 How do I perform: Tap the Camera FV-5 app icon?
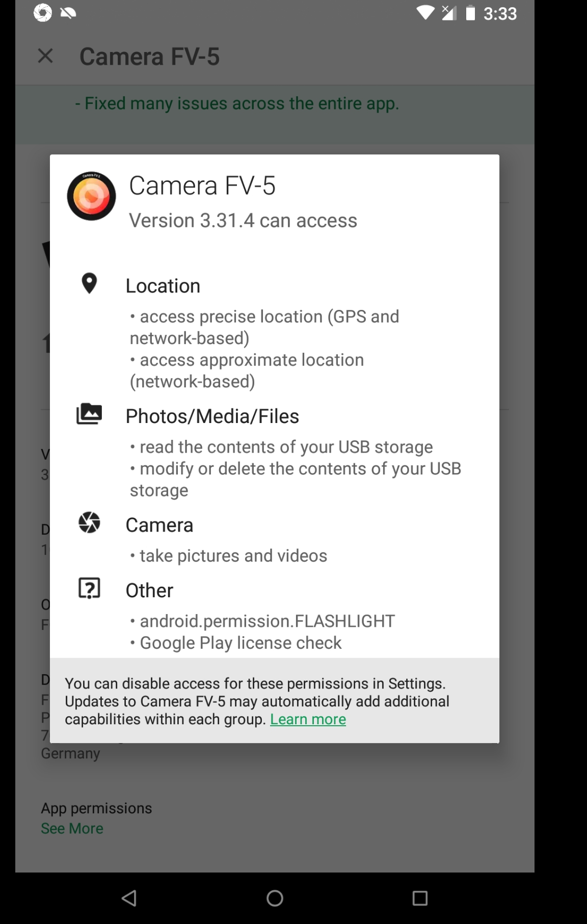[x=91, y=196]
